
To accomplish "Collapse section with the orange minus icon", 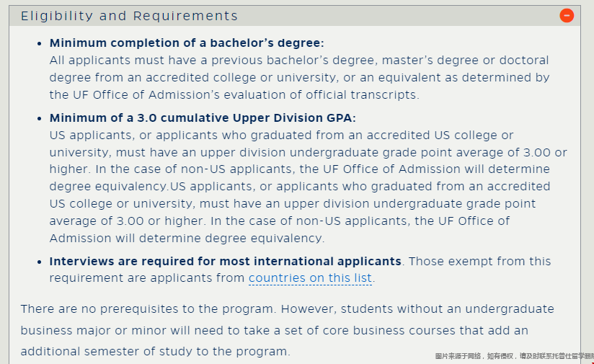I will coord(567,16).
